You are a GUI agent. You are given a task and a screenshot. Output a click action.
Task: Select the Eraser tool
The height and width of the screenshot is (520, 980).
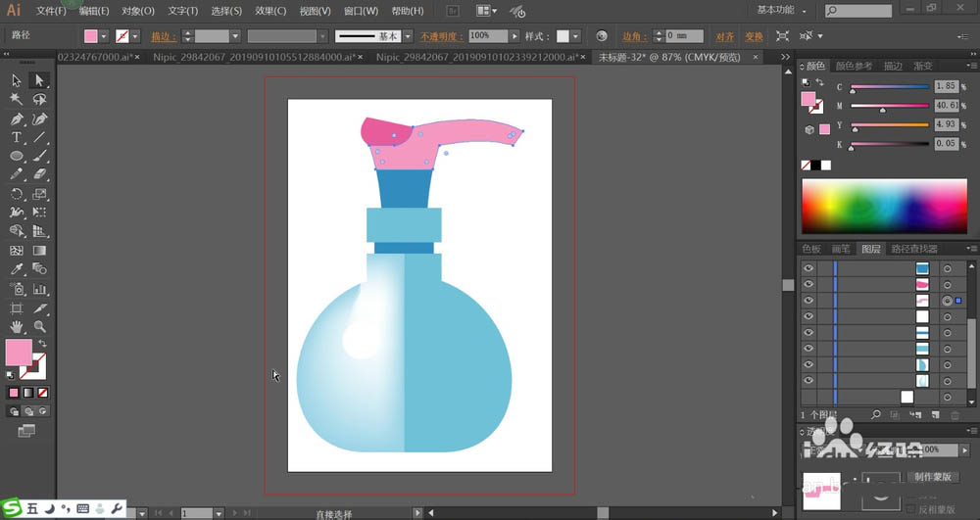39,174
